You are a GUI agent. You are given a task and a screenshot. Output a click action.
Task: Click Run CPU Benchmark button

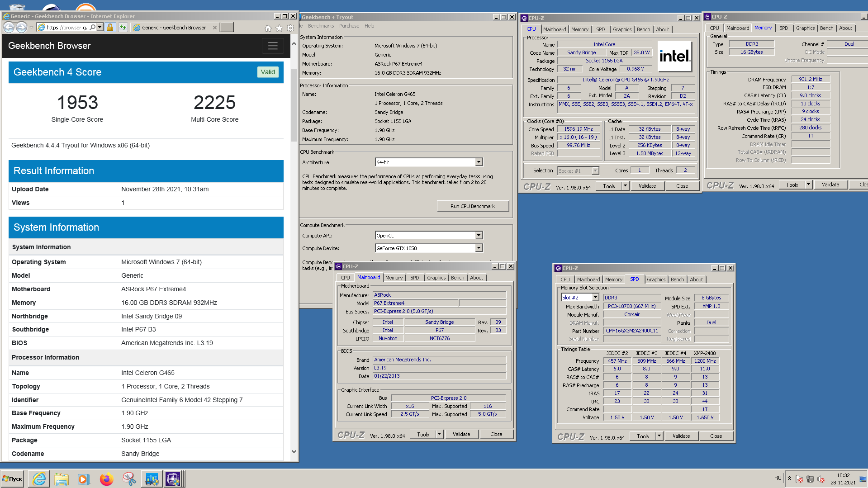click(x=473, y=206)
